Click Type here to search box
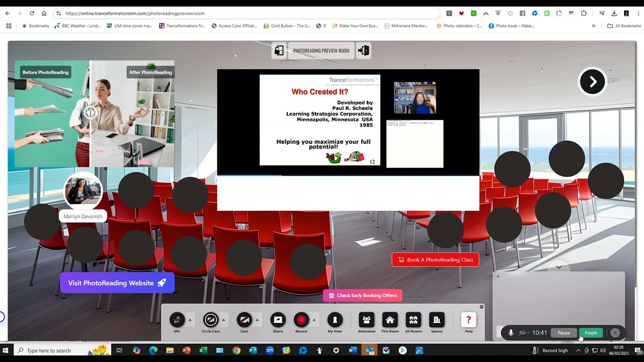Image resolution: width=644 pixels, height=362 pixels. pos(61,350)
